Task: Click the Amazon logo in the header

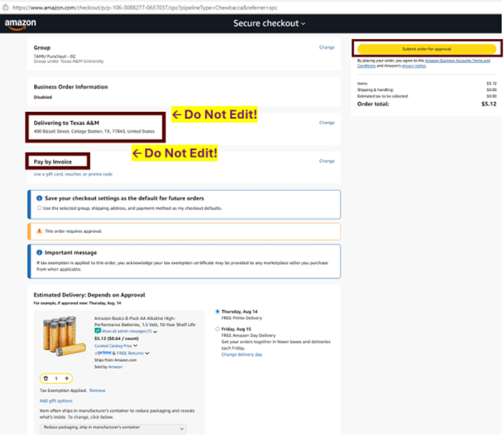Action: pyautogui.click(x=21, y=24)
